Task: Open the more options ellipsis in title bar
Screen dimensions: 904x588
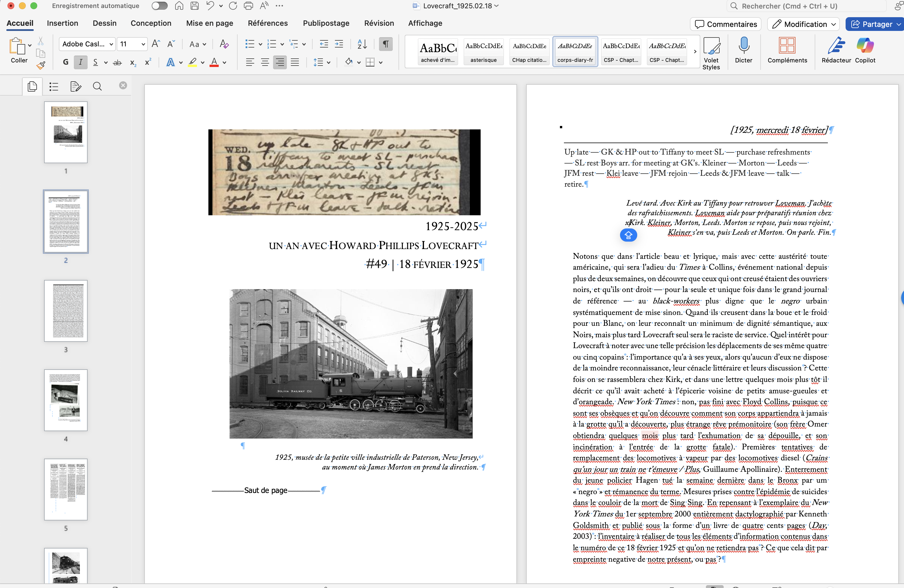Action: 279,6
